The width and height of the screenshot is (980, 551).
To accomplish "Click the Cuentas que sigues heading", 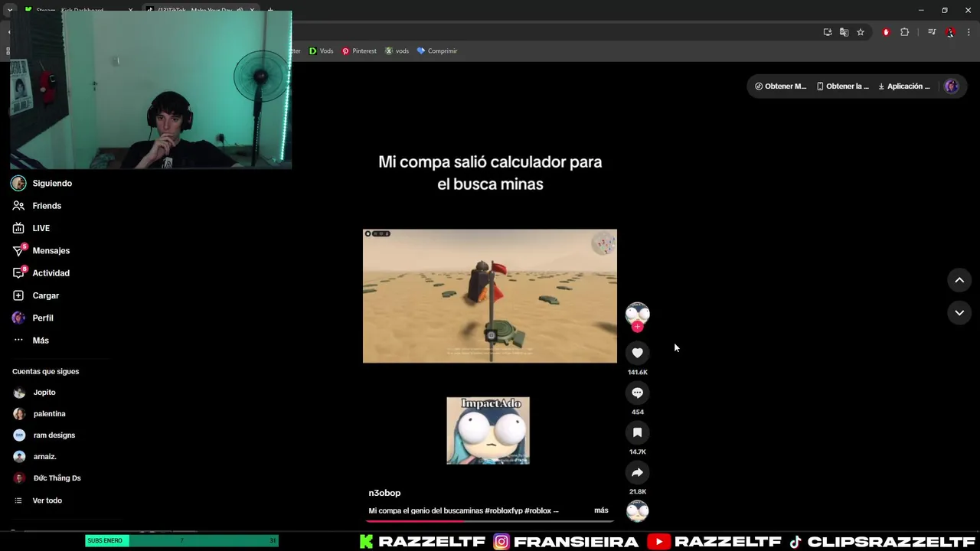I will coord(45,371).
